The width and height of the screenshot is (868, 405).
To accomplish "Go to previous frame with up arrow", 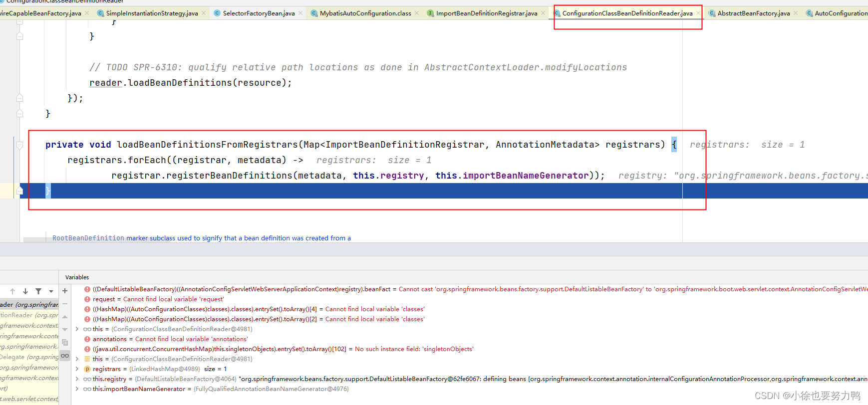I will (x=12, y=291).
